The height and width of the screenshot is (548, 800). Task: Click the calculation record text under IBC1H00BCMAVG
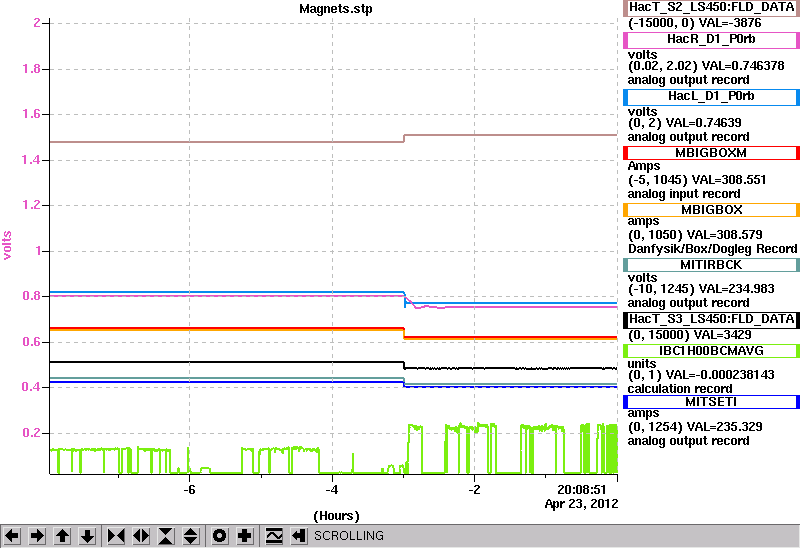(680, 389)
